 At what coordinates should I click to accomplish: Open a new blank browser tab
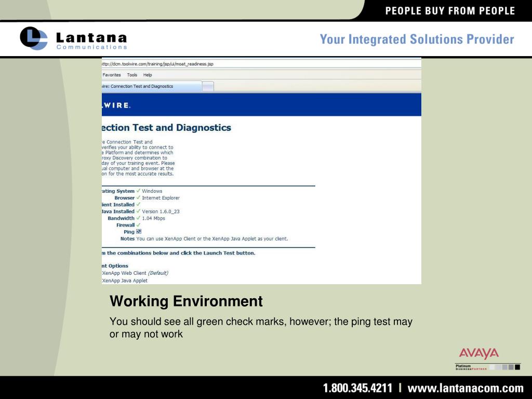click(208, 87)
